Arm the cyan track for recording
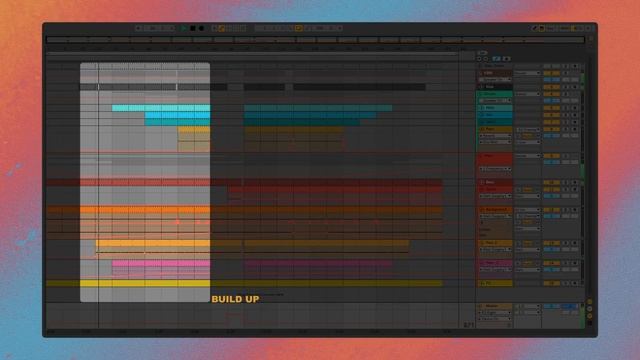This screenshot has height=360, width=640. pyautogui.click(x=575, y=108)
